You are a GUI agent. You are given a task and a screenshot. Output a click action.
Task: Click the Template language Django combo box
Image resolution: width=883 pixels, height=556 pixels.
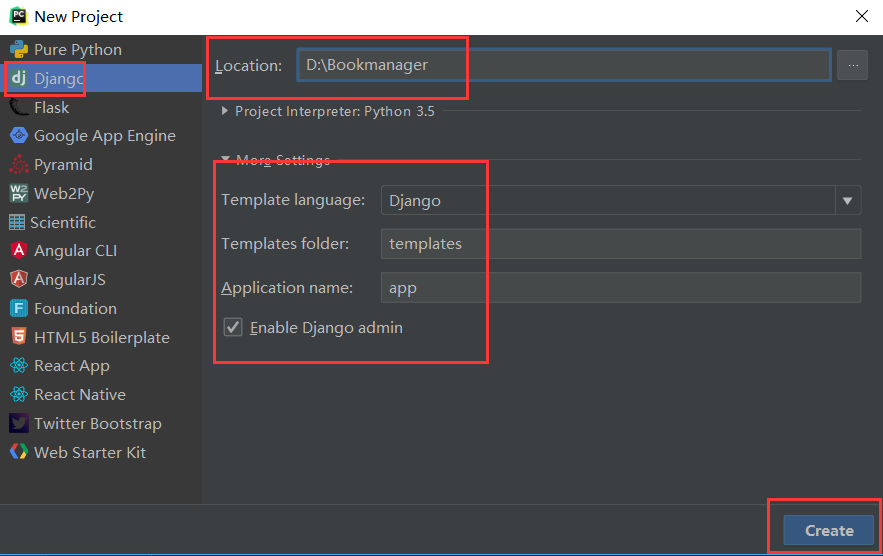(x=621, y=201)
